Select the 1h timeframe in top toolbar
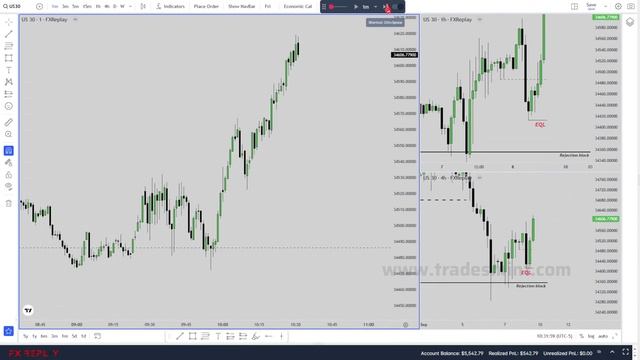 [98, 7]
